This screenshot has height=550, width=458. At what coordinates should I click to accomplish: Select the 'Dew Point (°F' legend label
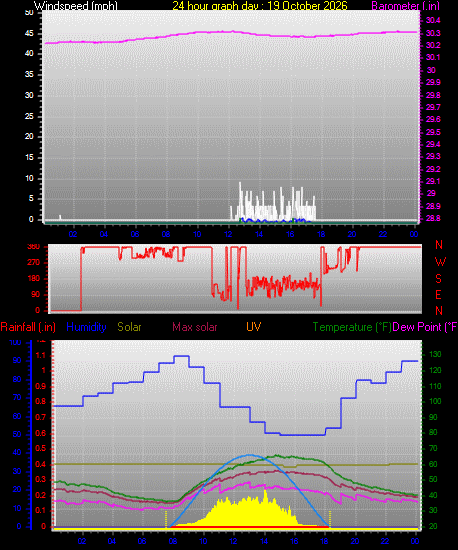pos(425,327)
